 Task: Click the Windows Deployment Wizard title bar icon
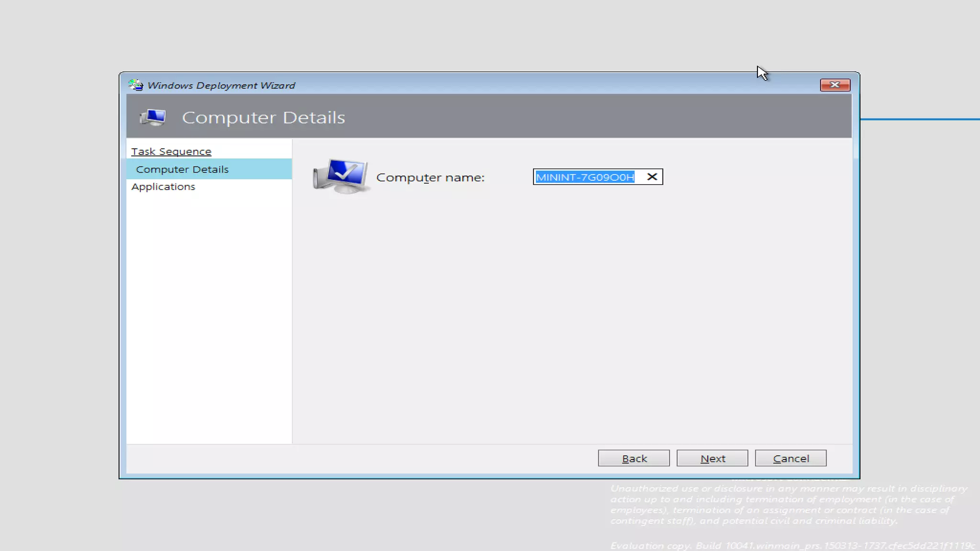tap(136, 85)
